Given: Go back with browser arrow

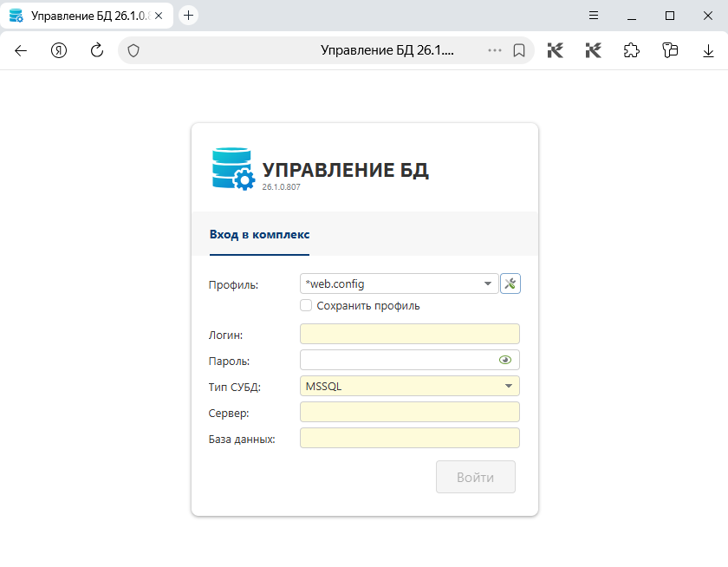Looking at the screenshot, I should pyautogui.click(x=21, y=50).
